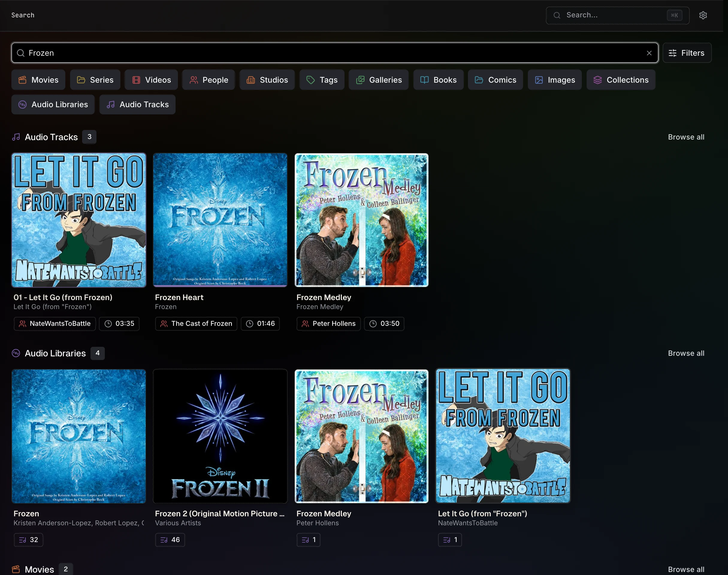Click the magnifier icon in the Frozen search field
This screenshot has width=728, height=575.
coord(21,53)
